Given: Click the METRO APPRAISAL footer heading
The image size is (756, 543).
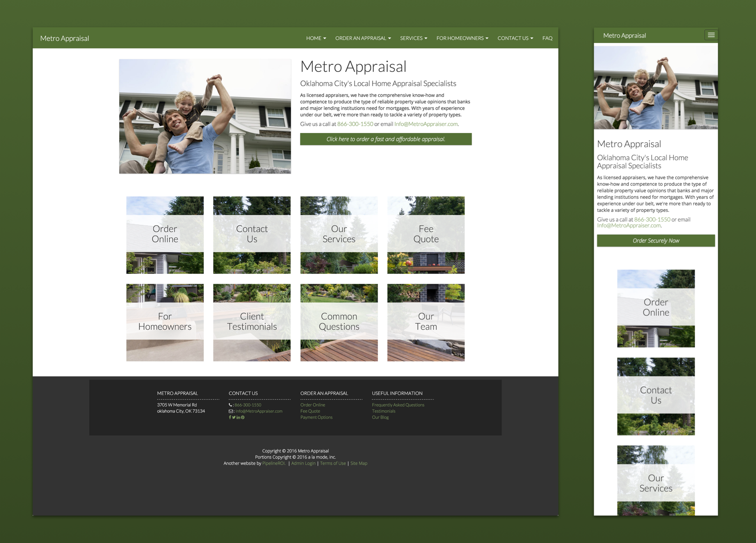Looking at the screenshot, I should coord(177,393).
